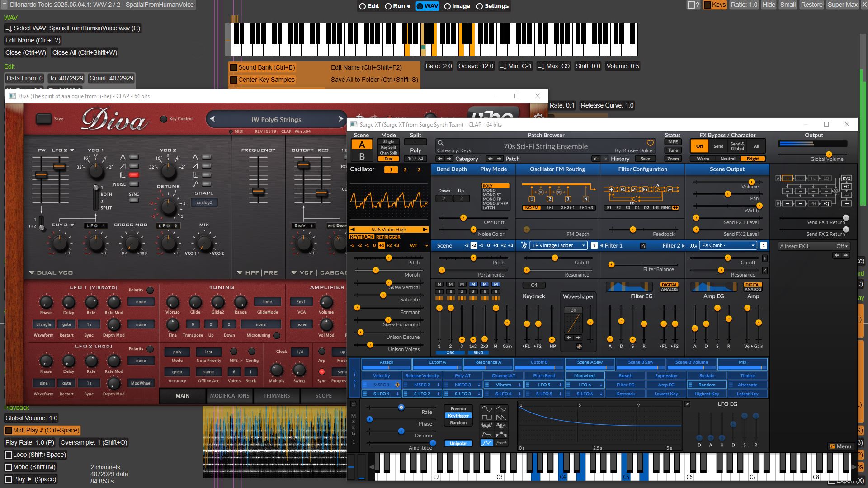Open Diva's SCOPE tab
The width and height of the screenshot is (868, 488).
pyautogui.click(x=323, y=396)
